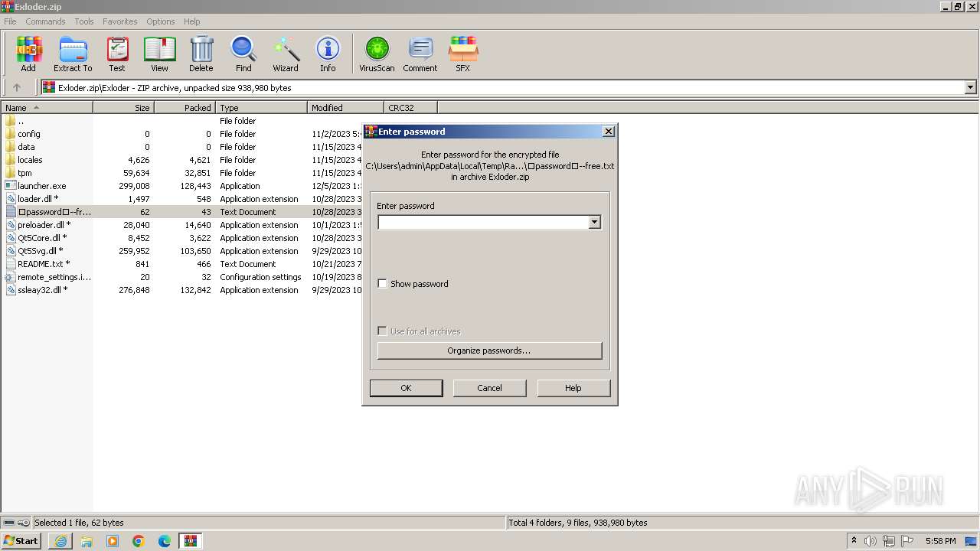Select preloader.dll file entry
Image resolution: width=980 pixels, height=551 pixels.
pyautogui.click(x=44, y=225)
